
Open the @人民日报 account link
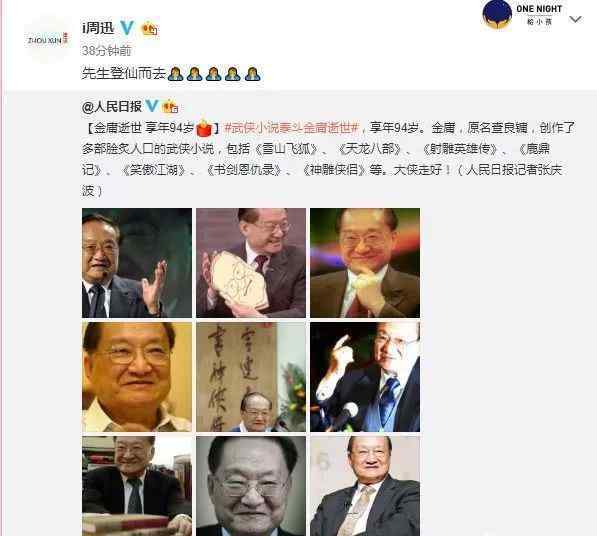click(112, 106)
